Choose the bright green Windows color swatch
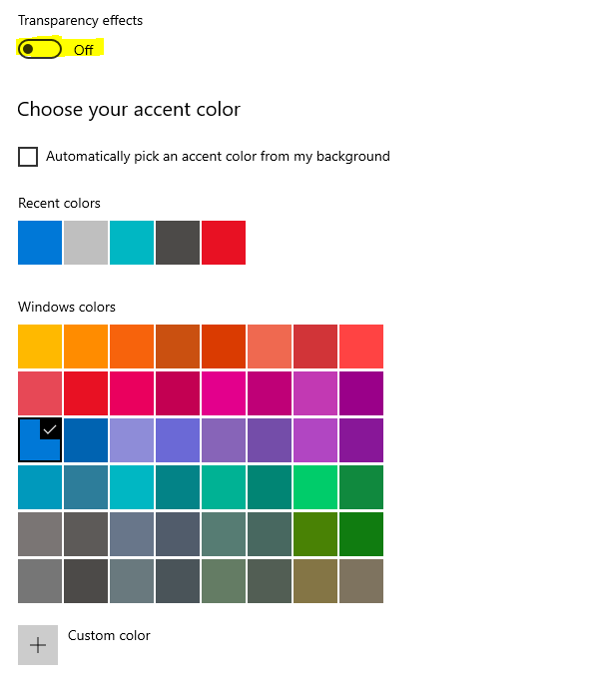 [x=315, y=487]
